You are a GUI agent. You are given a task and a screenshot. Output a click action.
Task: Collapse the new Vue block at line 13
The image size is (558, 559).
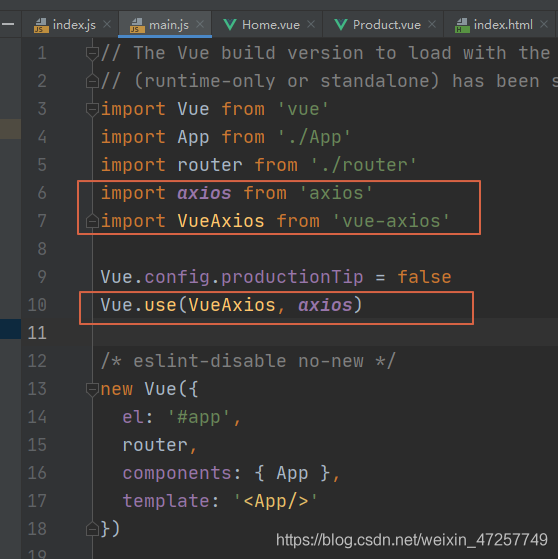(x=92, y=389)
